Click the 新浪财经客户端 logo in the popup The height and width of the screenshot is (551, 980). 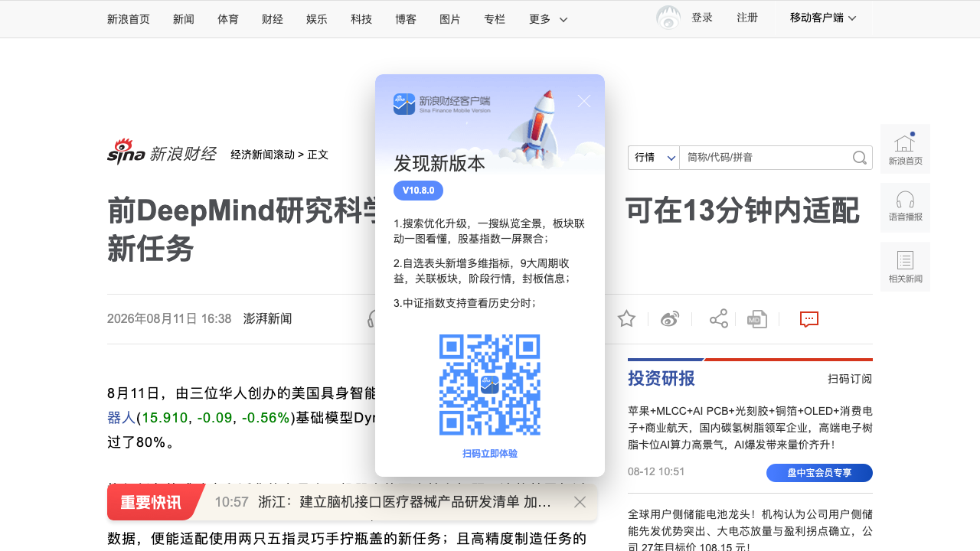[442, 104]
